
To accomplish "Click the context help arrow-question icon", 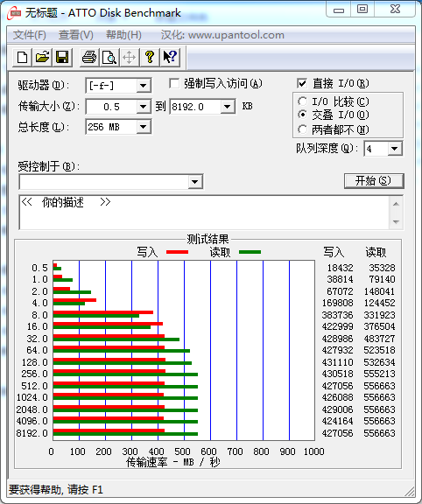I will [x=170, y=58].
